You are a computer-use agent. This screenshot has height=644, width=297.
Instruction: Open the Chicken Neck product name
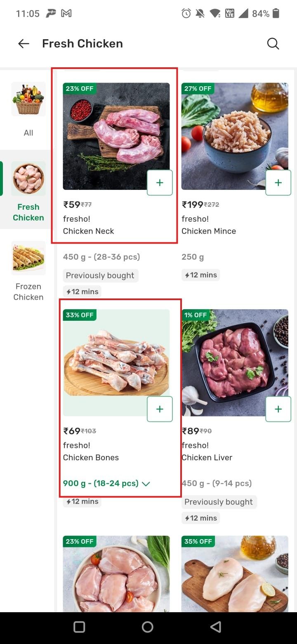pos(88,231)
